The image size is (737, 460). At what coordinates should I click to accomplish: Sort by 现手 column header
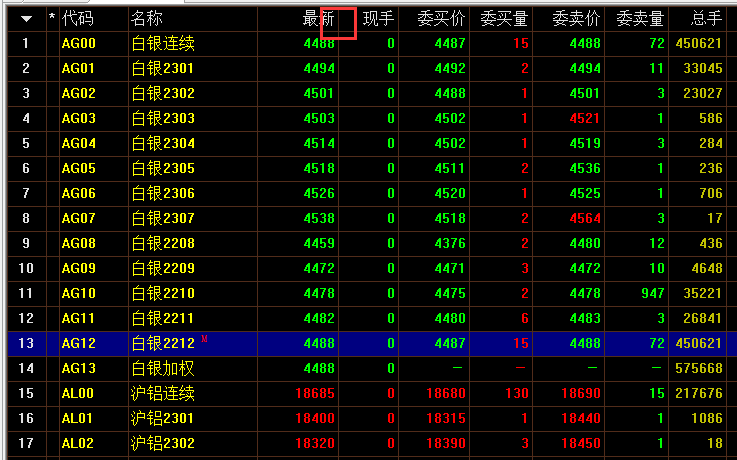tap(378, 19)
